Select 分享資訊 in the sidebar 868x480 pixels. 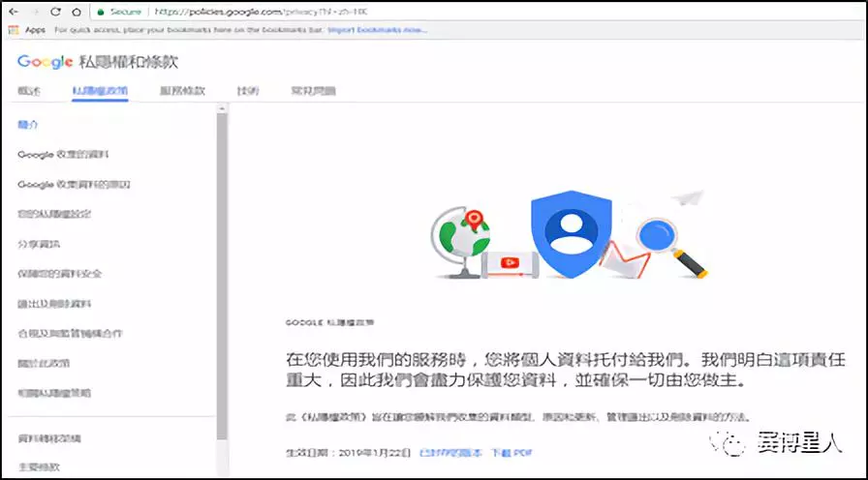pos(39,244)
